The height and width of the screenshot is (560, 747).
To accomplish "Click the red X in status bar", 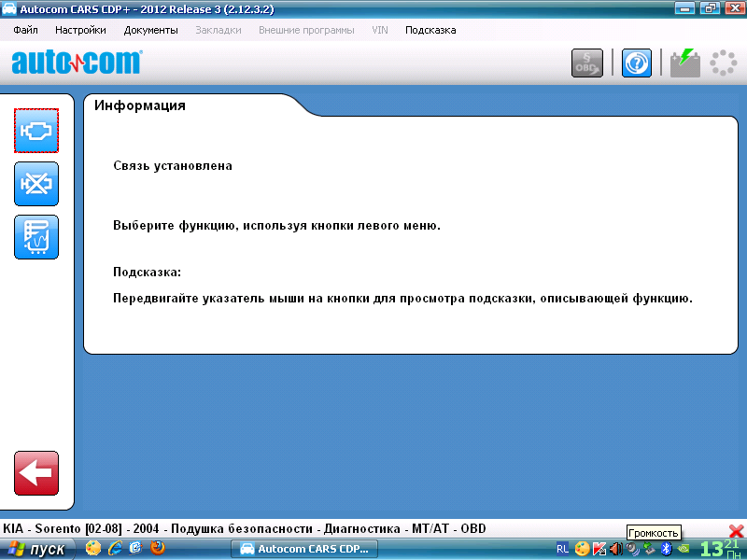I will (736, 530).
